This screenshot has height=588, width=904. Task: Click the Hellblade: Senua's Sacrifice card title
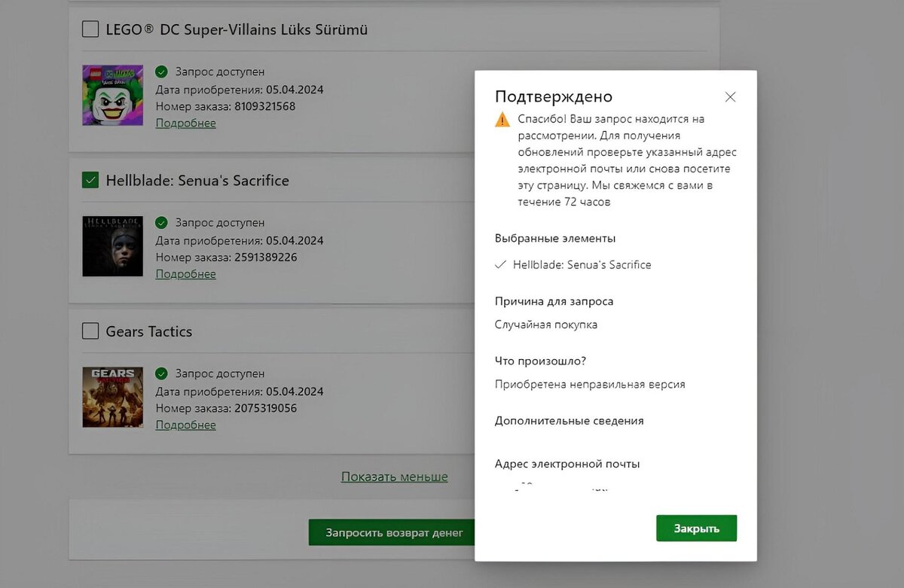point(197,181)
